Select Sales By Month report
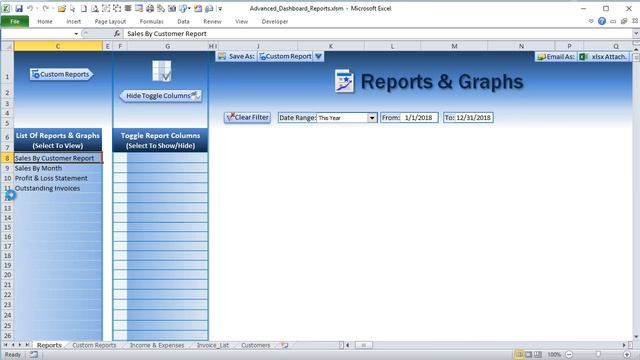Viewport: 640px width, 360px height. point(58,168)
